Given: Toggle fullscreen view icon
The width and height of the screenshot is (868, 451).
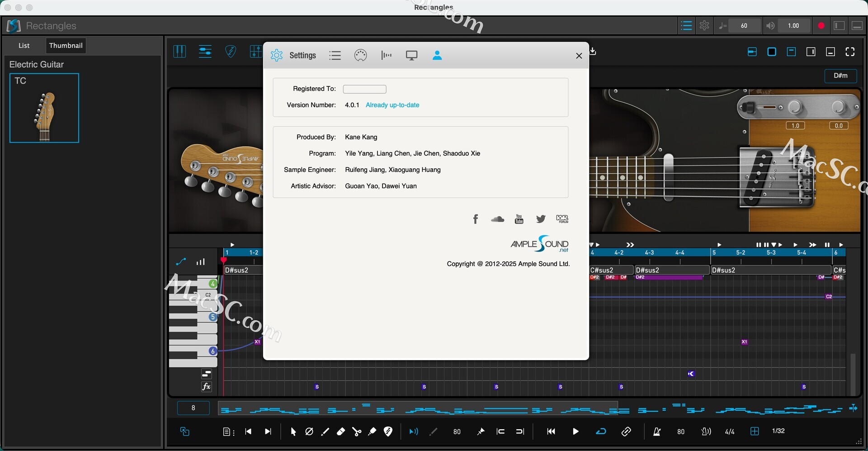Looking at the screenshot, I should [x=850, y=52].
